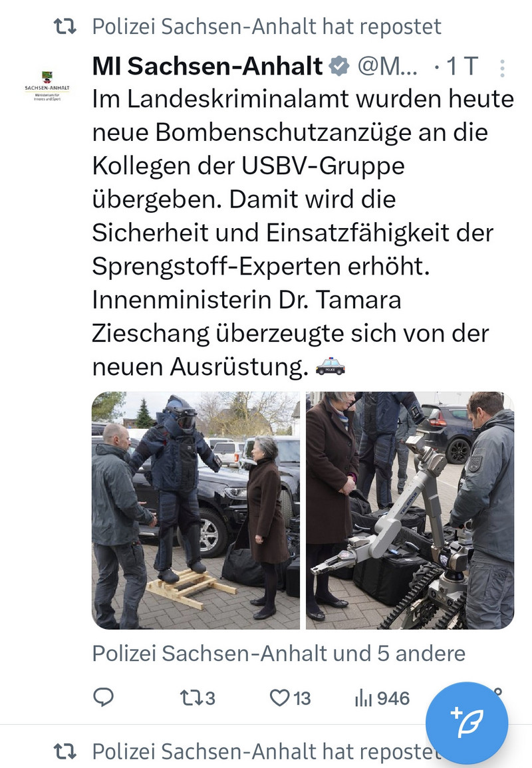Tap the MI Sachsen-Anhalt profile avatar
Image resolution: width=532 pixels, height=768 pixels.
point(47,85)
